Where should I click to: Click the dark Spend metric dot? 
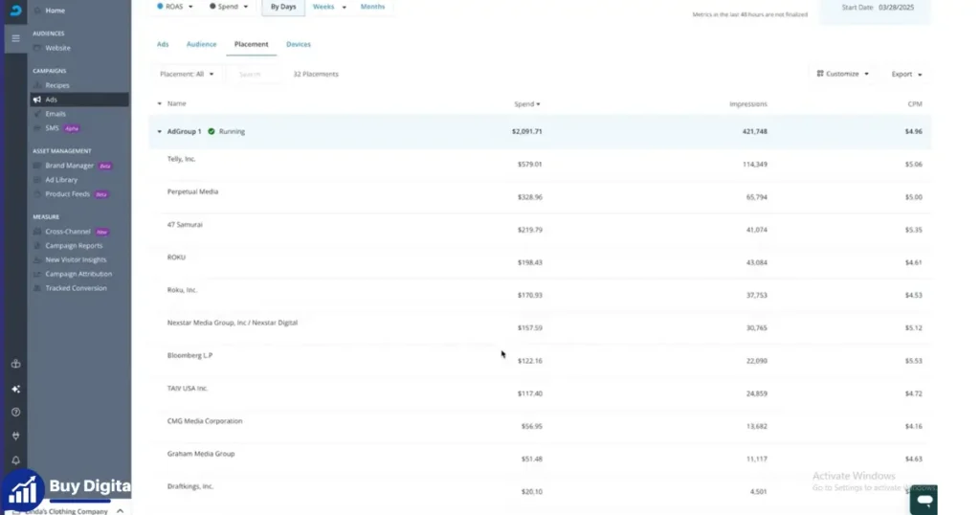[212, 7]
